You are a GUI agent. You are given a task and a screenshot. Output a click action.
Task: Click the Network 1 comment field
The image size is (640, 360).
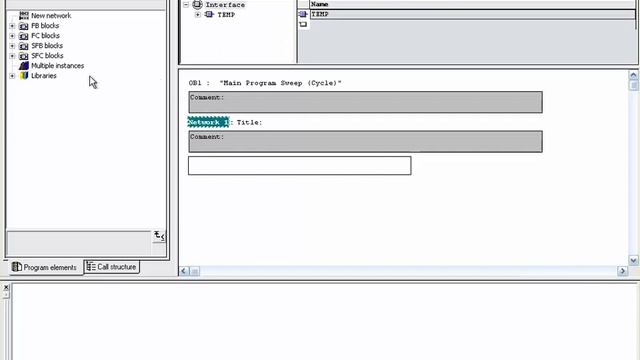coord(365,142)
